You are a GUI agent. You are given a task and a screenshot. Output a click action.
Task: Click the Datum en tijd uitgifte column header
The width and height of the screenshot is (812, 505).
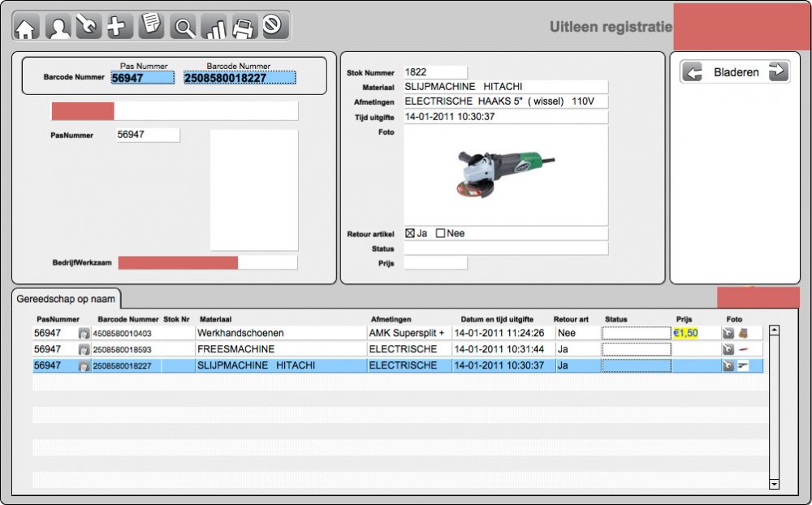497,319
